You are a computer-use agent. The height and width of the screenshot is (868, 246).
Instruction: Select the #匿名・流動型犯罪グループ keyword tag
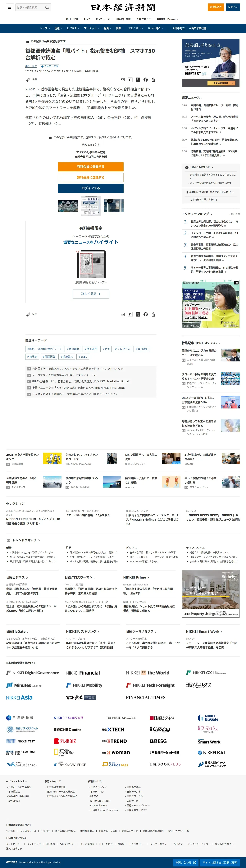[44, 349]
